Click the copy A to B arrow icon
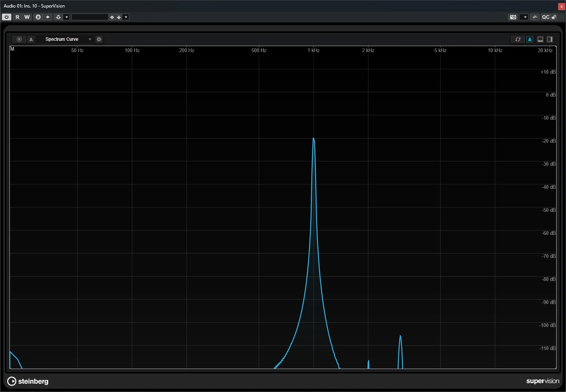This screenshot has height=392, width=566. (x=48, y=17)
